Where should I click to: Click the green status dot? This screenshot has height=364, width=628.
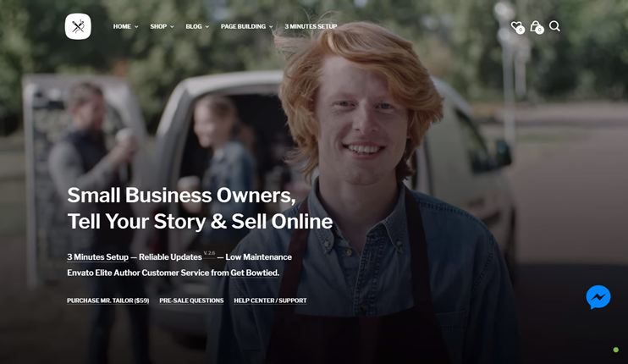click(x=616, y=350)
